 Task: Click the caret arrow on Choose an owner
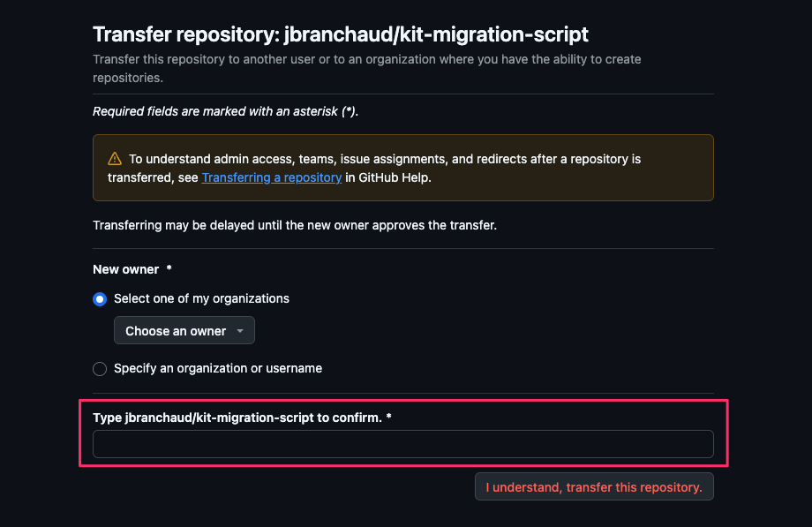240,331
